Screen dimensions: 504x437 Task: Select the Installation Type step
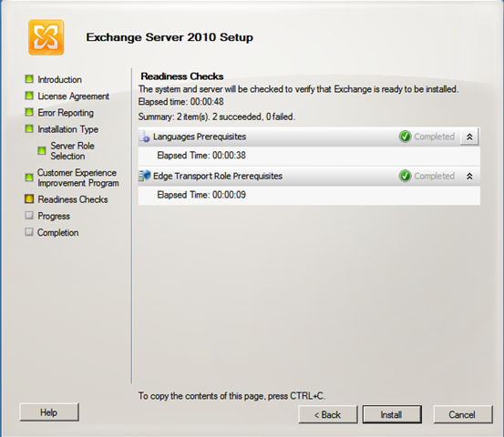67,129
